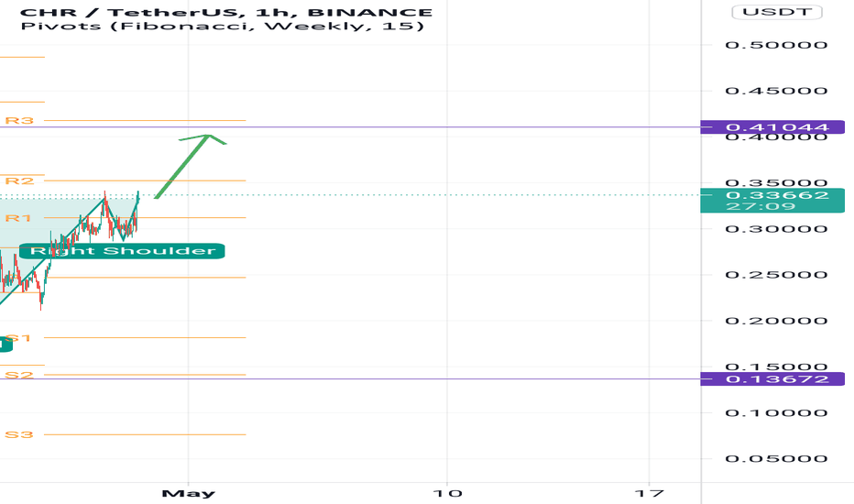
Task: Click the green upward arrow drawing
Action: (x=190, y=166)
